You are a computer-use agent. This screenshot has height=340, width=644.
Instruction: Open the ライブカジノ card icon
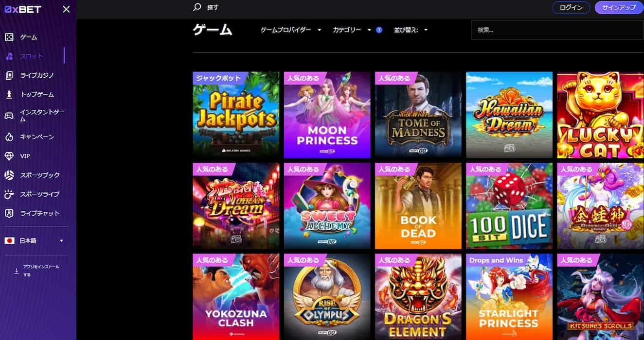9,75
